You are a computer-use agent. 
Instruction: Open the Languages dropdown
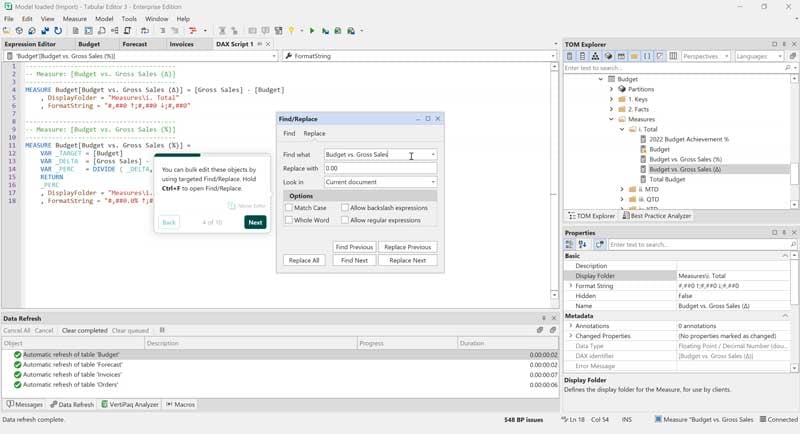759,56
